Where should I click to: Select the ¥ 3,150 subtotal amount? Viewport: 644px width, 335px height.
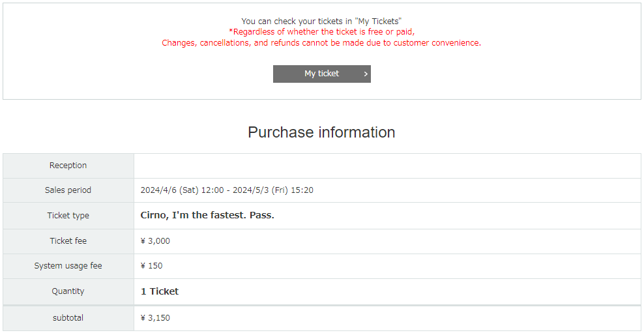[155, 318]
